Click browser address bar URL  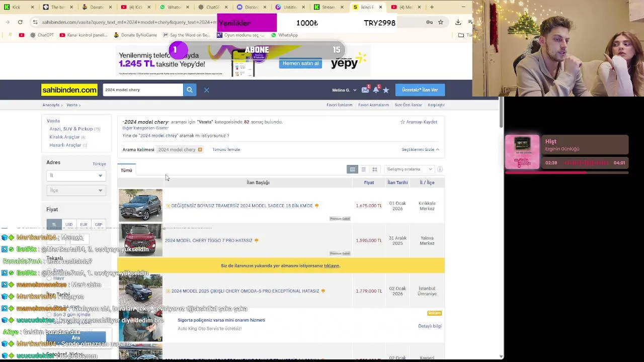coord(128,22)
